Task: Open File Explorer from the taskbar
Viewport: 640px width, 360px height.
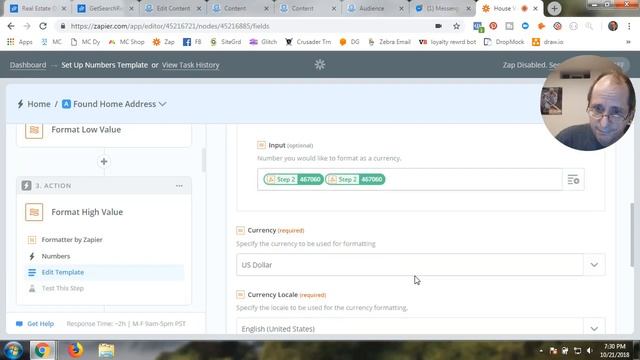Action: click(107, 350)
